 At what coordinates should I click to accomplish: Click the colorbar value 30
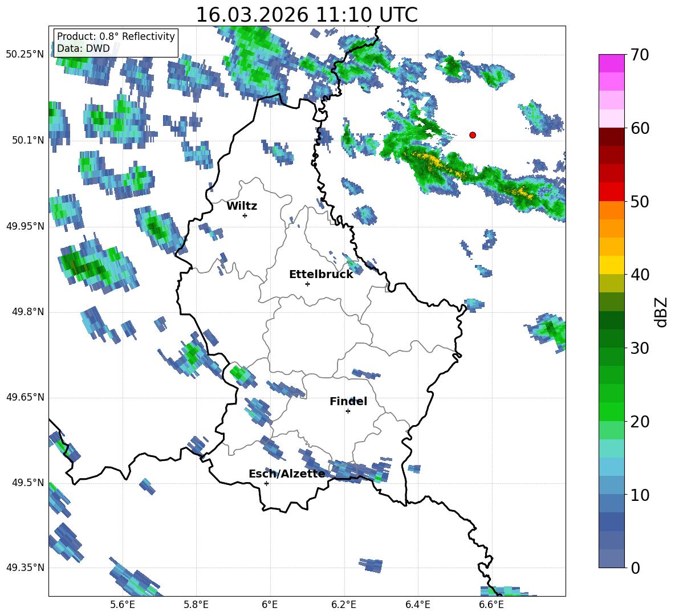pyautogui.click(x=640, y=348)
